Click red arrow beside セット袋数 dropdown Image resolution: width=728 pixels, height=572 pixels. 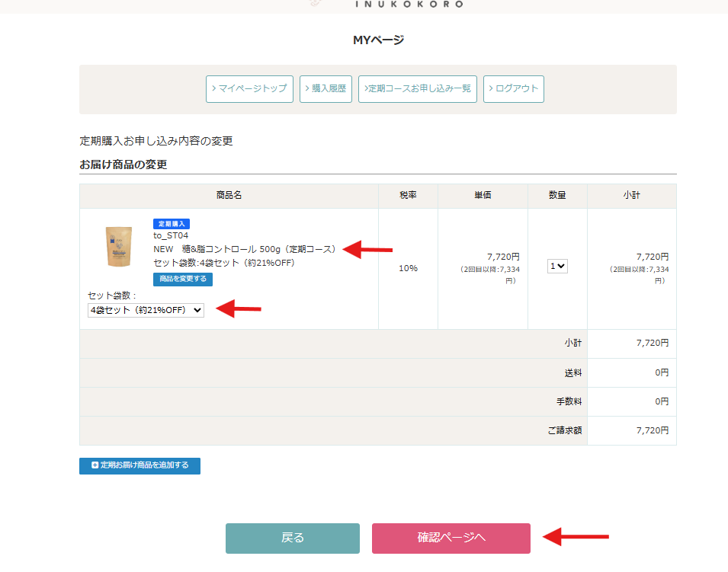click(238, 309)
